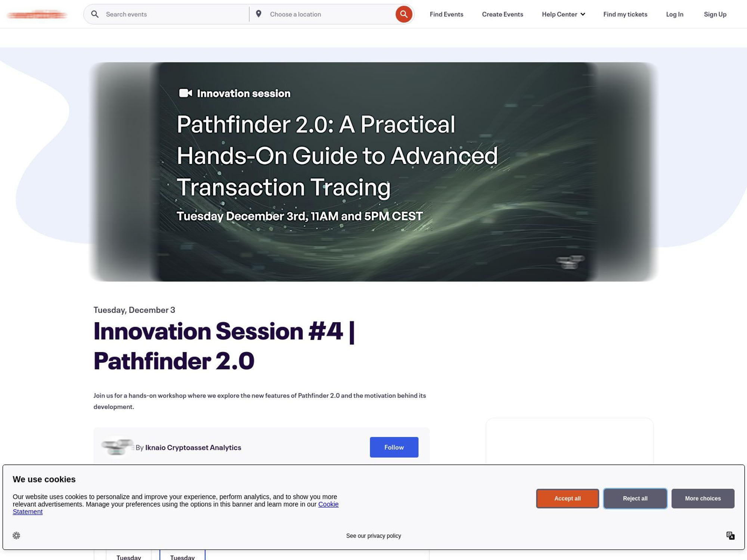
Task: Click More choices cookie preferences
Action: point(703,498)
